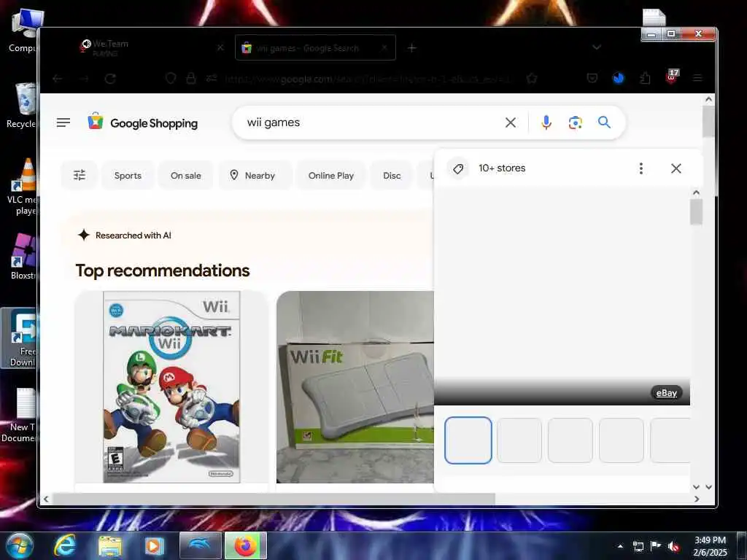Viewport: 747px width, 560px height.
Task: Open the eBay link on product image
Action: [x=667, y=393]
